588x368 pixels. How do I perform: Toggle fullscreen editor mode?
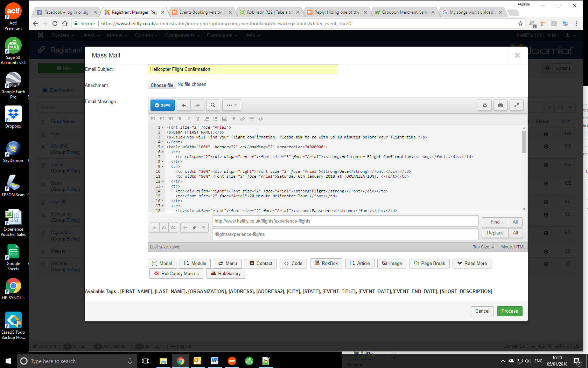[516, 105]
